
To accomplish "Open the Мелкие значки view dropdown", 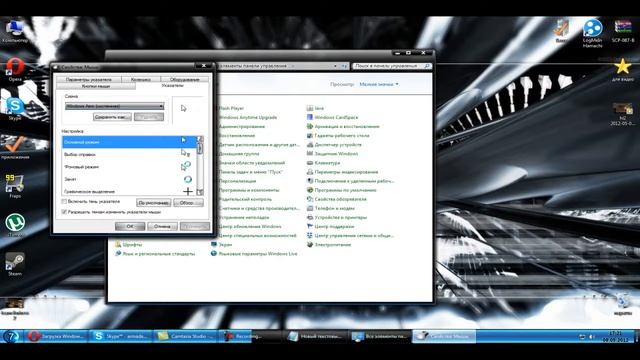I will (x=379, y=84).
